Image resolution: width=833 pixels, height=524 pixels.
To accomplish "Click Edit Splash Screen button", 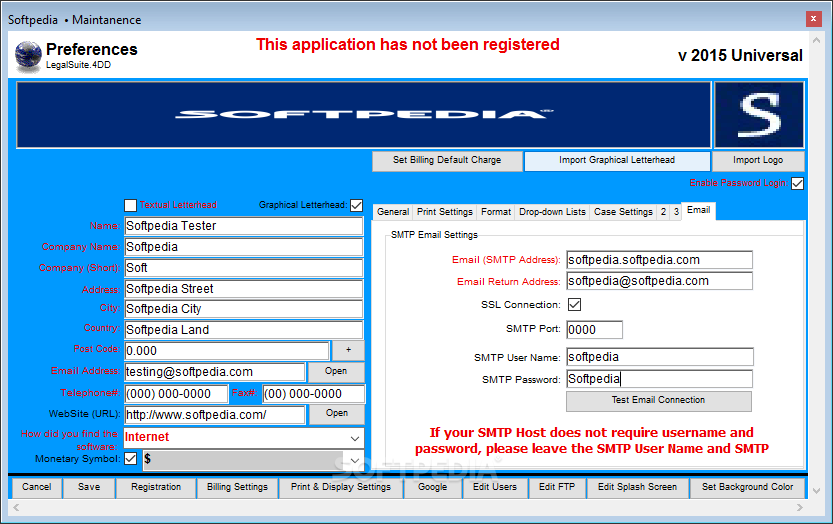I will tap(638, 487).
